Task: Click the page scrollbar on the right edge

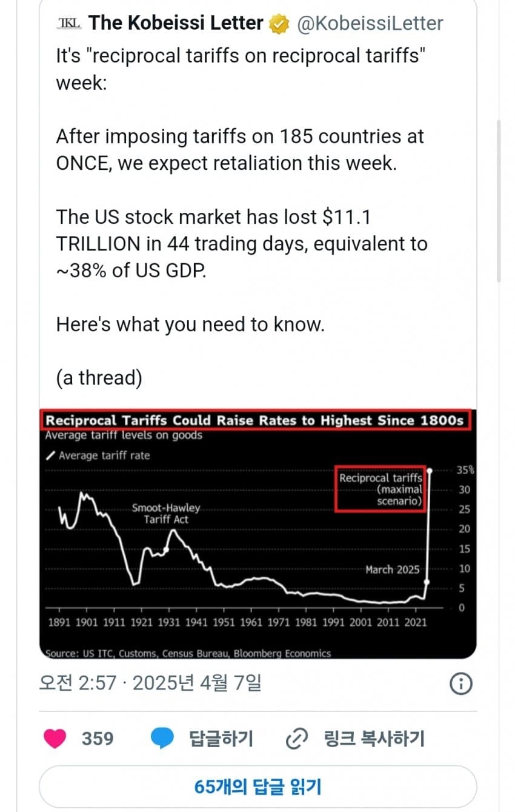Action: (499, 200)
